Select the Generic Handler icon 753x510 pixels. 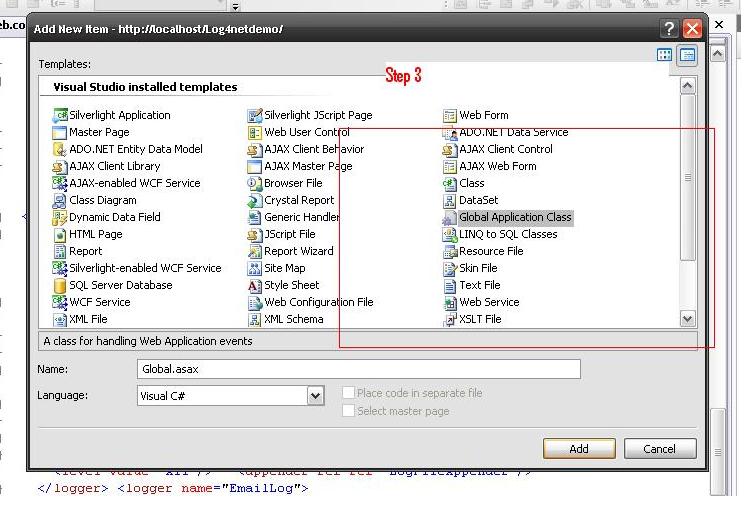point(255,218)
